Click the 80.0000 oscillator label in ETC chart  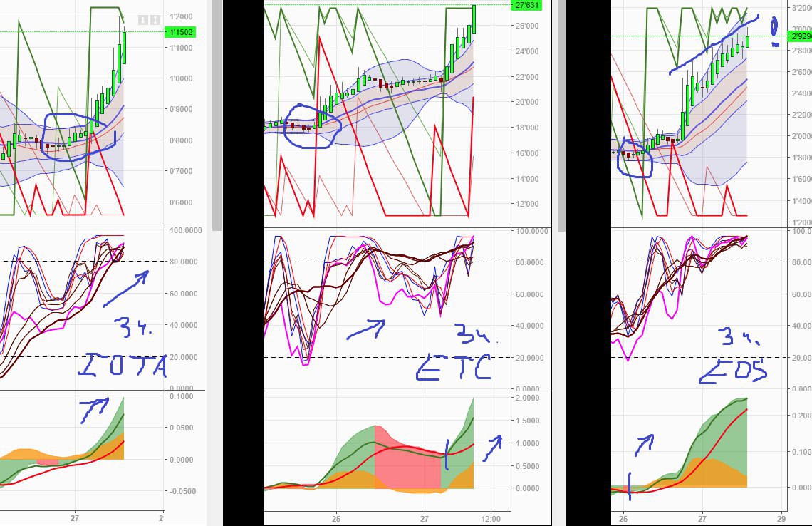(530, 263)
